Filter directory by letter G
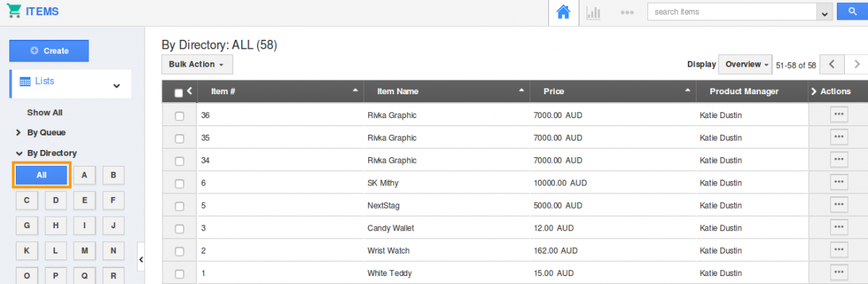The height and width of the screenshot is (284, 868). point(27,225)
